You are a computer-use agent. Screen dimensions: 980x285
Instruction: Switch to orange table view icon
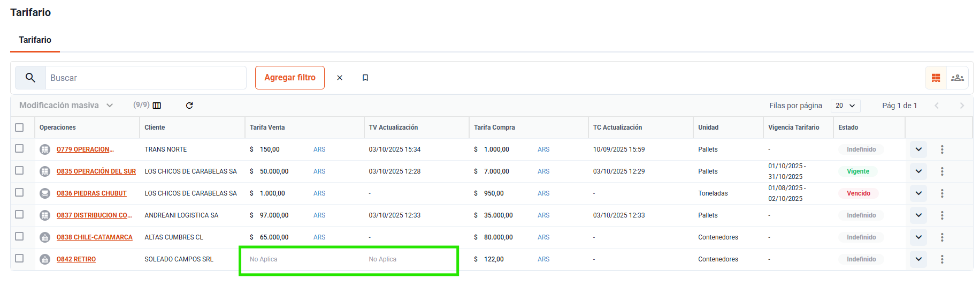click(936, 78)
